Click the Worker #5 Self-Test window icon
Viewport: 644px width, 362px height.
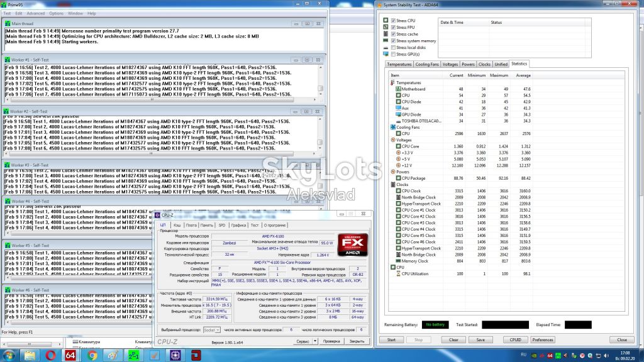point(8,246)
